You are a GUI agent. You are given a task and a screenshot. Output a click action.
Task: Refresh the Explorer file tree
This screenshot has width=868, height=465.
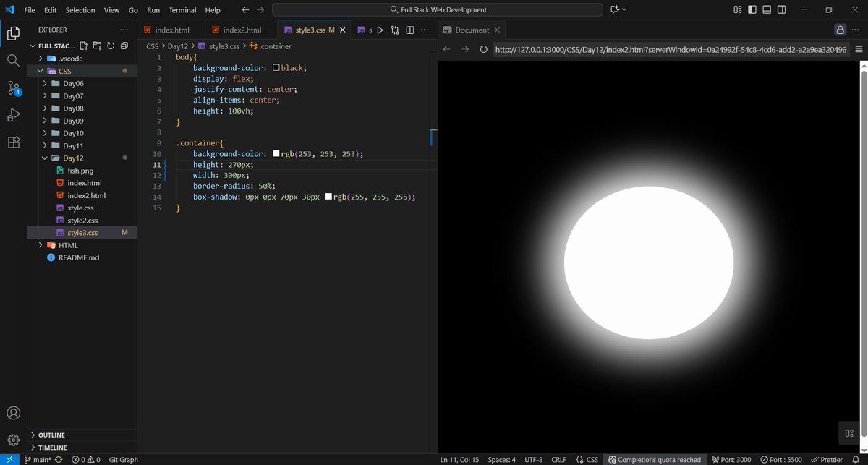(x=111, y=46)
